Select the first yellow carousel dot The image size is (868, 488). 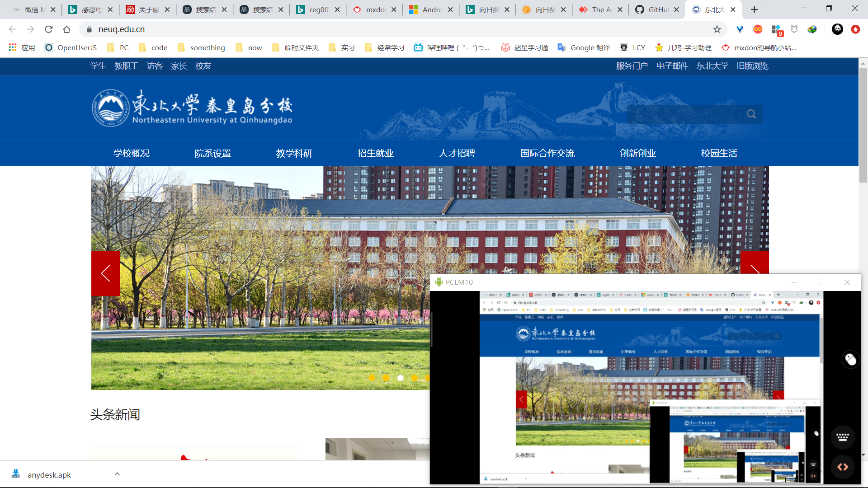372,378
